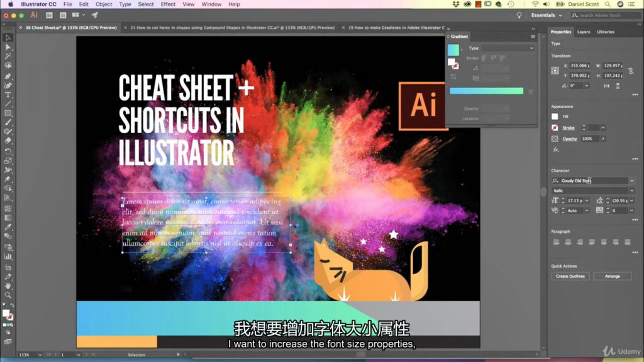
Task: Swap the fill and stroke colors
Action: [x=11, y=305]
